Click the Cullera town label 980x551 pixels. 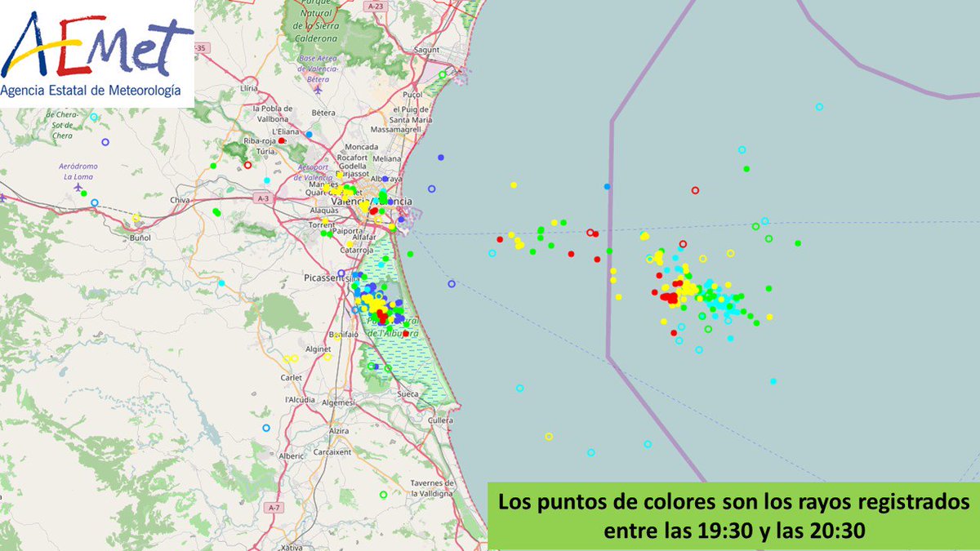440,420
